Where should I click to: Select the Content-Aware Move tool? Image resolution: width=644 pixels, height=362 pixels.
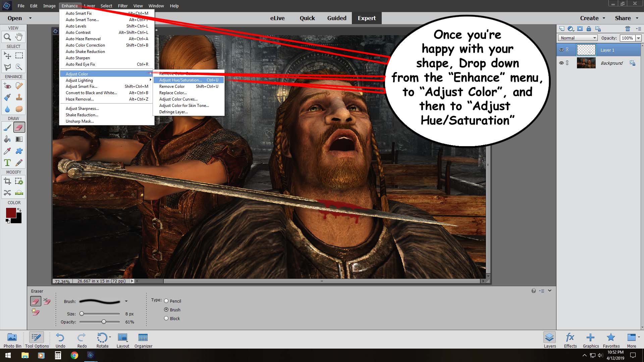7,193
